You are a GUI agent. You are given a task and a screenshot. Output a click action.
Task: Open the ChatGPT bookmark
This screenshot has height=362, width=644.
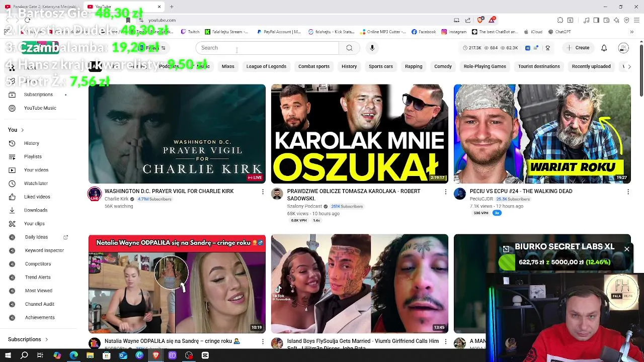(x=559, y=32)
